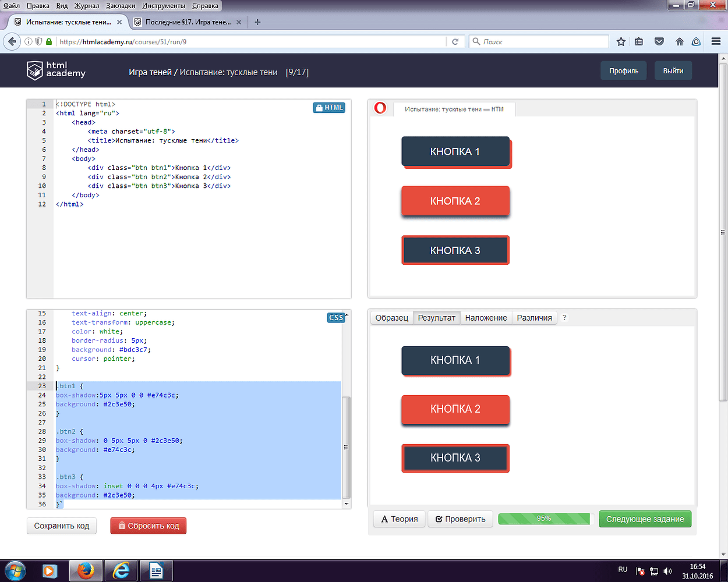
Task: Switch to the 'Последние §17' browser tab
Action: coord(188,22)
